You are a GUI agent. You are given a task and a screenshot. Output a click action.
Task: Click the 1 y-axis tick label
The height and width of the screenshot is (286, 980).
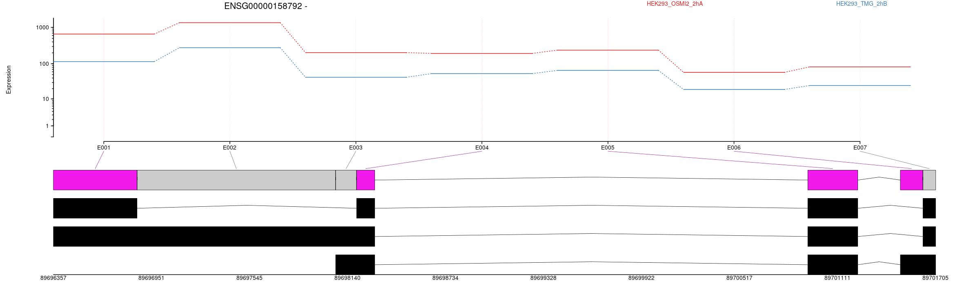[x=47, y=126]
